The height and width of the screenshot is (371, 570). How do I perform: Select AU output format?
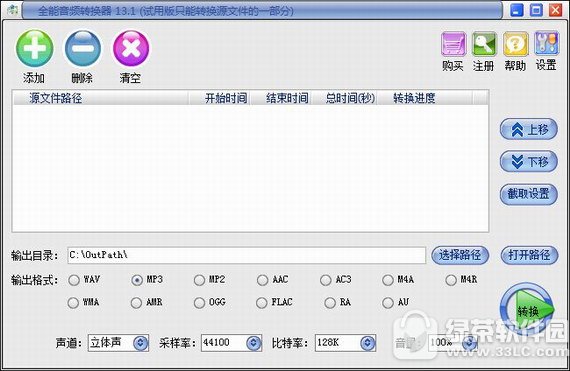pyautogui.click(x=388, y=303)
